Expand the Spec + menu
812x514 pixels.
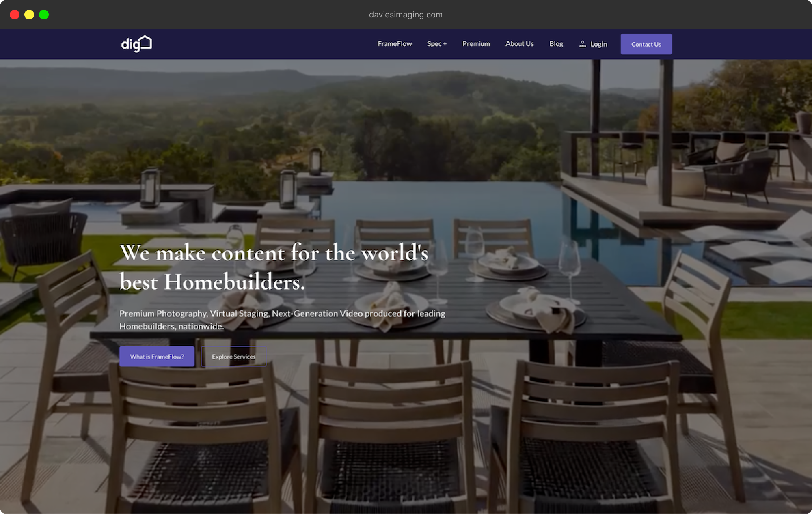coord(437,44)
